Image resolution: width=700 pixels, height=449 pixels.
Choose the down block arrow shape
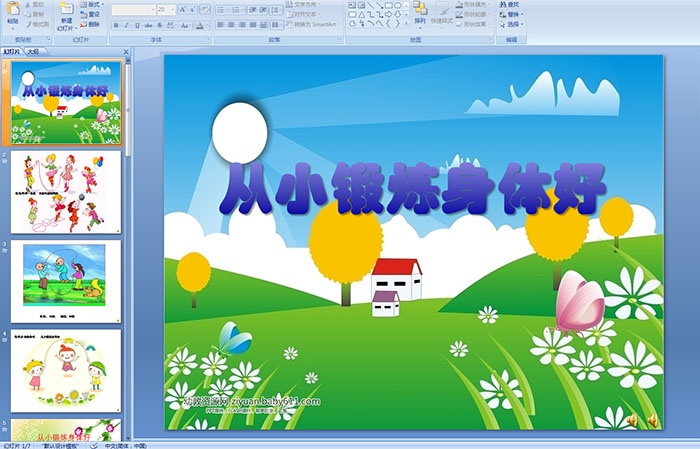coord(397,14)
